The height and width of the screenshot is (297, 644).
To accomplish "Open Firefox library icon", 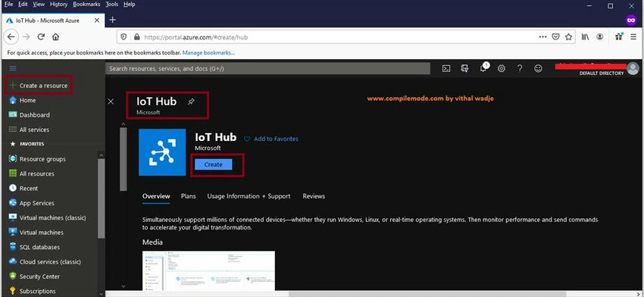I will (x=585, y=37).
